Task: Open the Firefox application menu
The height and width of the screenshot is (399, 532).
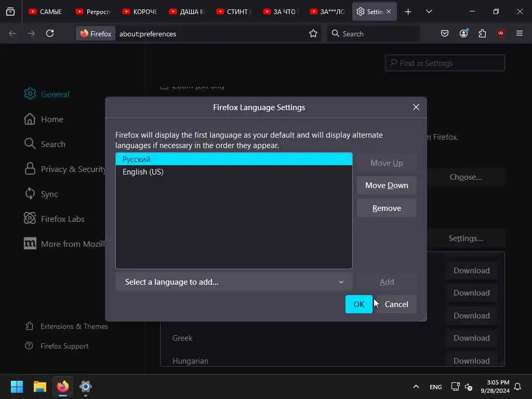Action: click(520, 33)
